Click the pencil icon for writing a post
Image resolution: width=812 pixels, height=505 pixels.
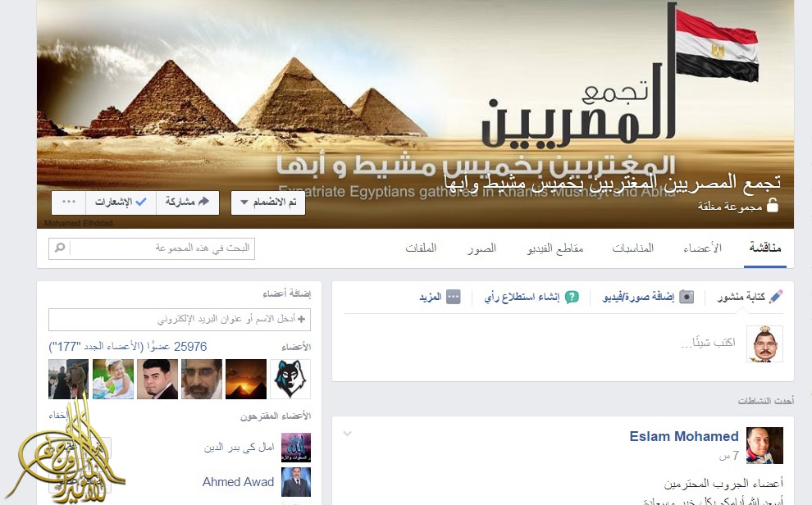pos(776,297)
